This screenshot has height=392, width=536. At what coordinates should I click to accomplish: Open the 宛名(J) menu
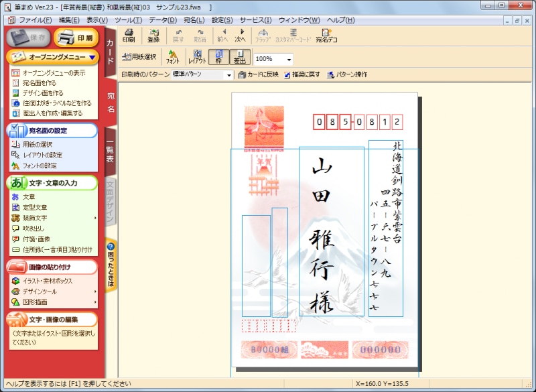tap(195, 20)
